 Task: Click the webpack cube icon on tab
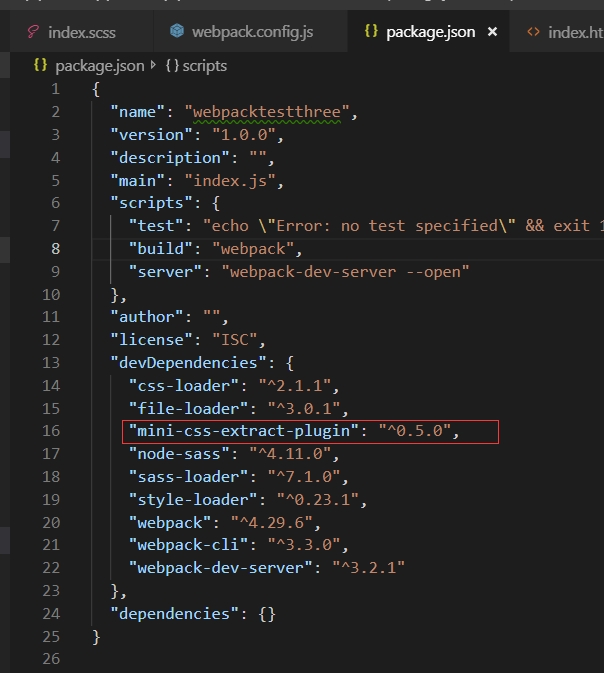tap(177, 31)
